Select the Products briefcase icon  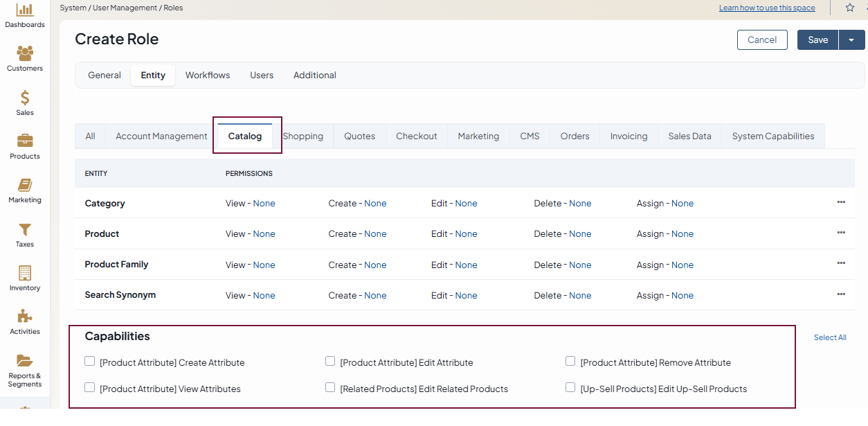pyautogui.click(x=25, y=142)
